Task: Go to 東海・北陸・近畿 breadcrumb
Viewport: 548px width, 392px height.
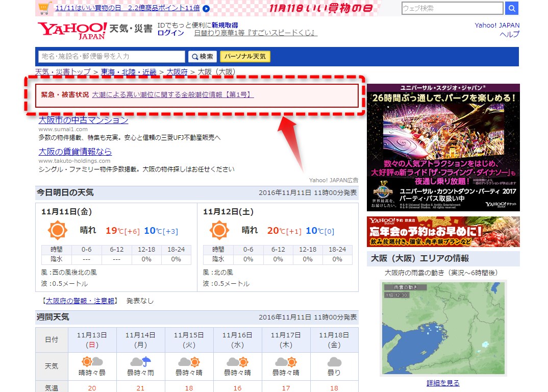Action: click(x=129, y=72)
